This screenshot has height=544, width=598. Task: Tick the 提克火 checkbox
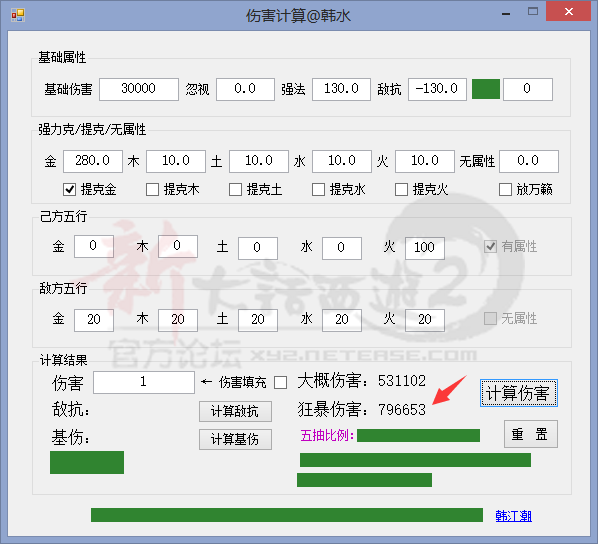[x=401, y=189]
